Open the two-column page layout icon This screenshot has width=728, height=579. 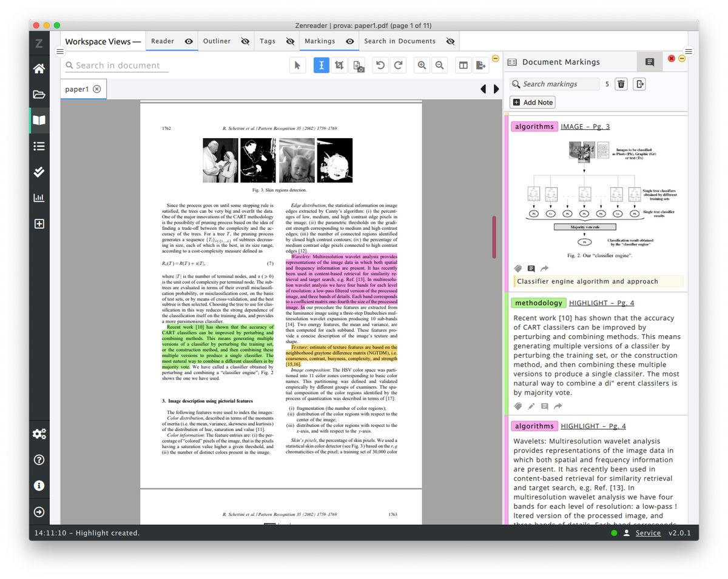tap(463, 65)
